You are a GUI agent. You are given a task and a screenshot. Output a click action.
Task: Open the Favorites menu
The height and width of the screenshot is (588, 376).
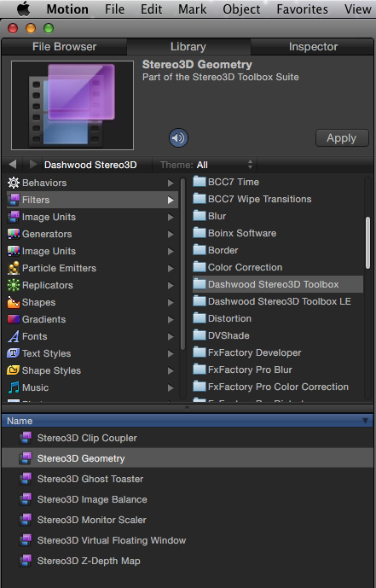click(302, 9)
